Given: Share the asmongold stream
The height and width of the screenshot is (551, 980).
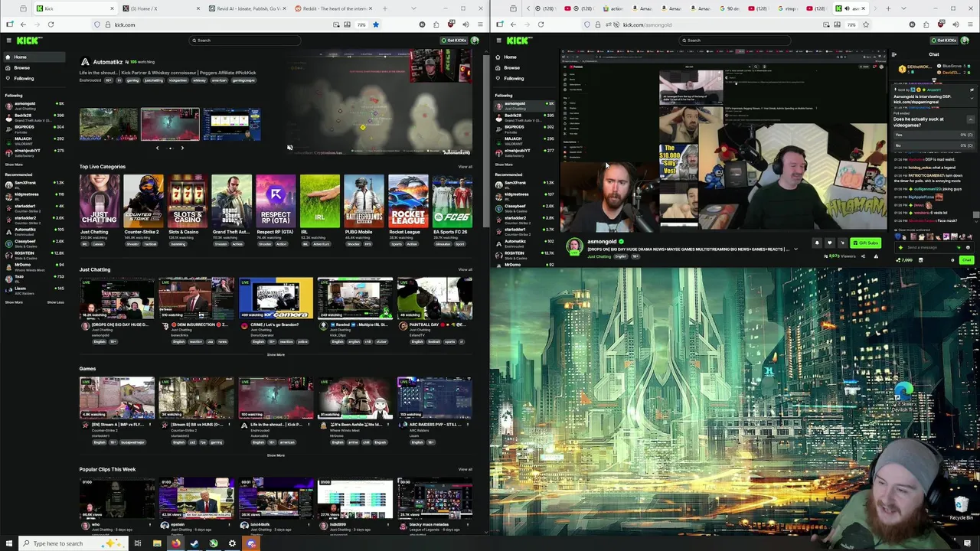Looking at the screenshot, I should 864,256.
